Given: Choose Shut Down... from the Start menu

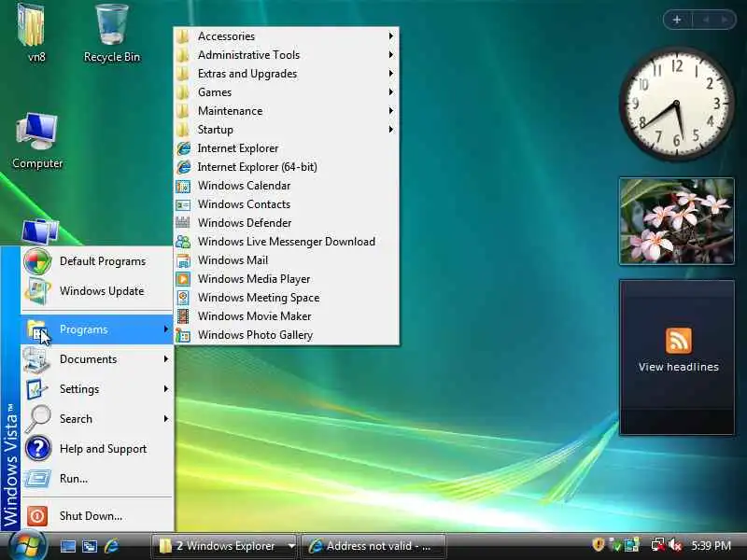Looking at the screenshot, I should coord(97,516).
